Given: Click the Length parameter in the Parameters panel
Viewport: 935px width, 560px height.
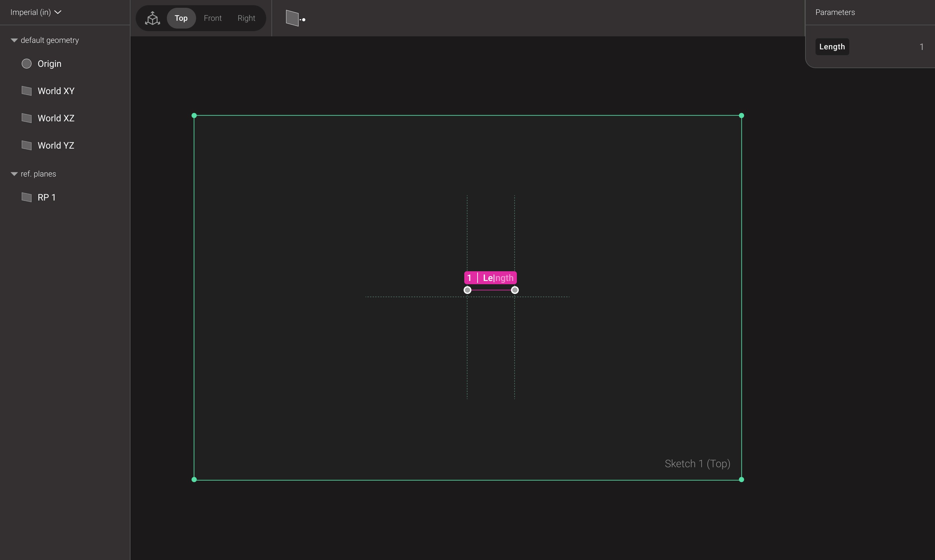Looking at the screenshot, I should click(x=832, y=46).
